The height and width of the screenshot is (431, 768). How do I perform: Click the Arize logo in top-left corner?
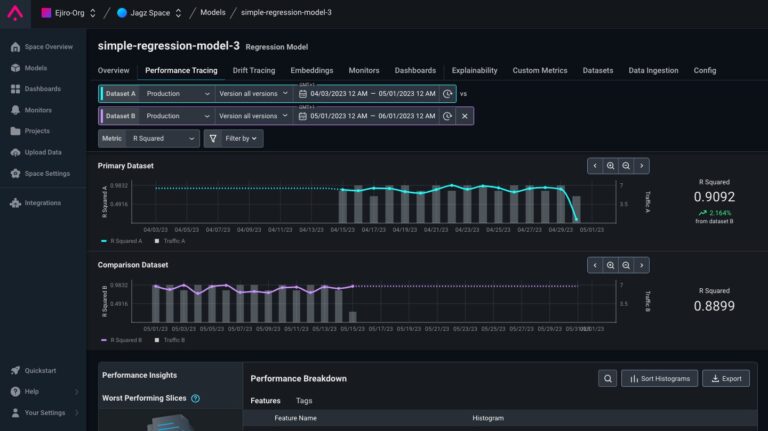pyautogui.click(x=16, y=13)
